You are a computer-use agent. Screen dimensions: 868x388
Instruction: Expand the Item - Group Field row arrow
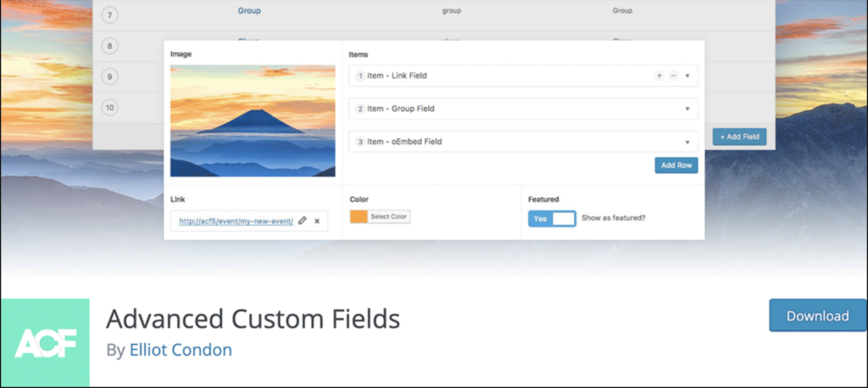click(687, 109)
